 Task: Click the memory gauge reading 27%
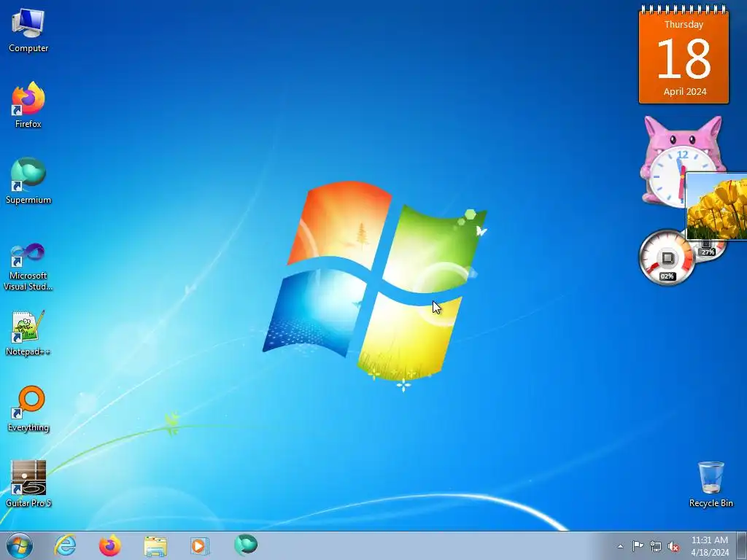point(709,250)
